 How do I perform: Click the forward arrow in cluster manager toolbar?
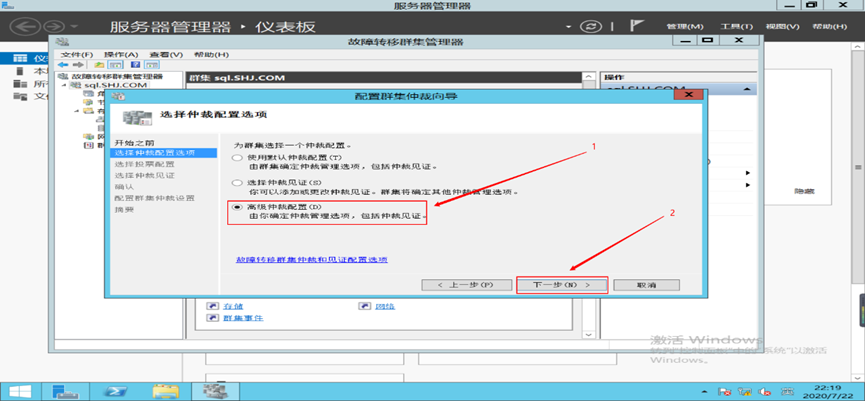[78, 65]
